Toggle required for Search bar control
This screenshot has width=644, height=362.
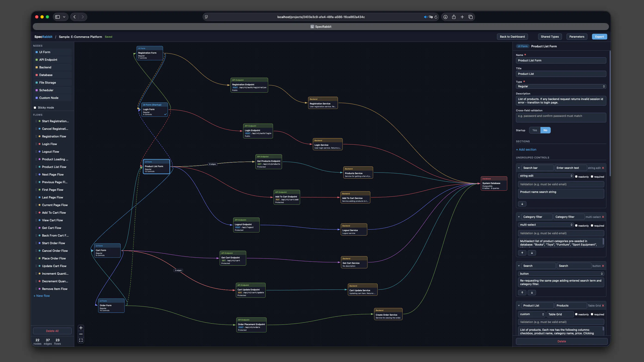pos(592,177)
